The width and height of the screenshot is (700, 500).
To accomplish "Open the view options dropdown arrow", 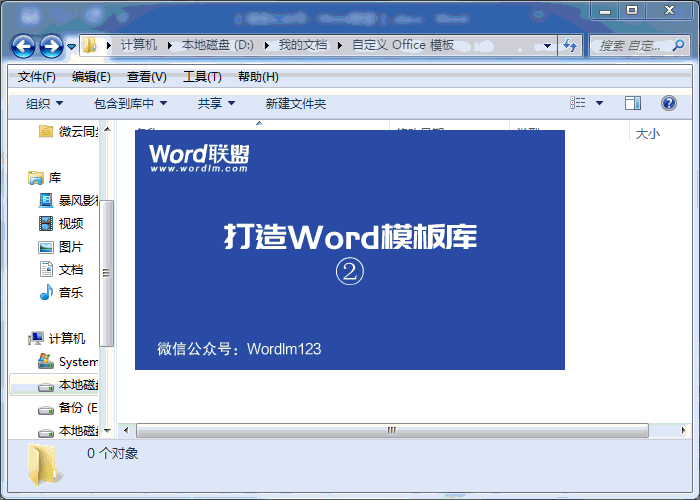I will [x=600, y=103].
